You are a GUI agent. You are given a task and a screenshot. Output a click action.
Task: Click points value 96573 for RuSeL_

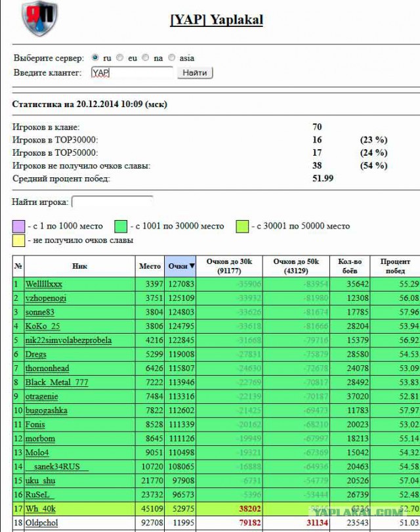[x=183, y=495]
